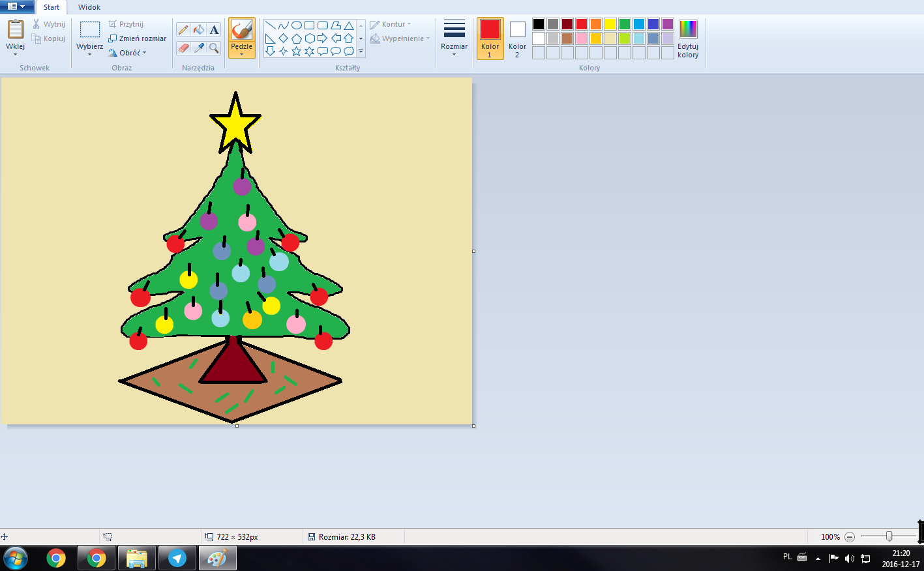Choose the Four-point star shape
Viewport: 924px width, 571px height.
(283, 51)
